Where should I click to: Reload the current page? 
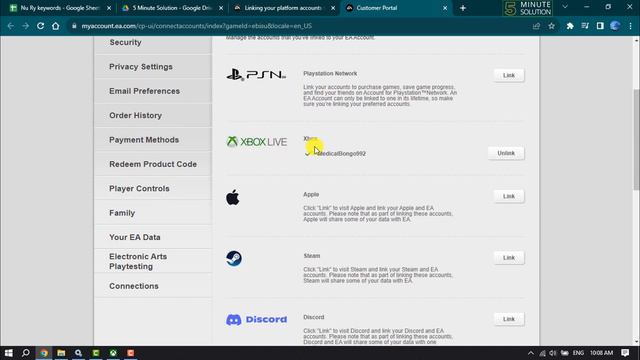click(x=40, y=26)
